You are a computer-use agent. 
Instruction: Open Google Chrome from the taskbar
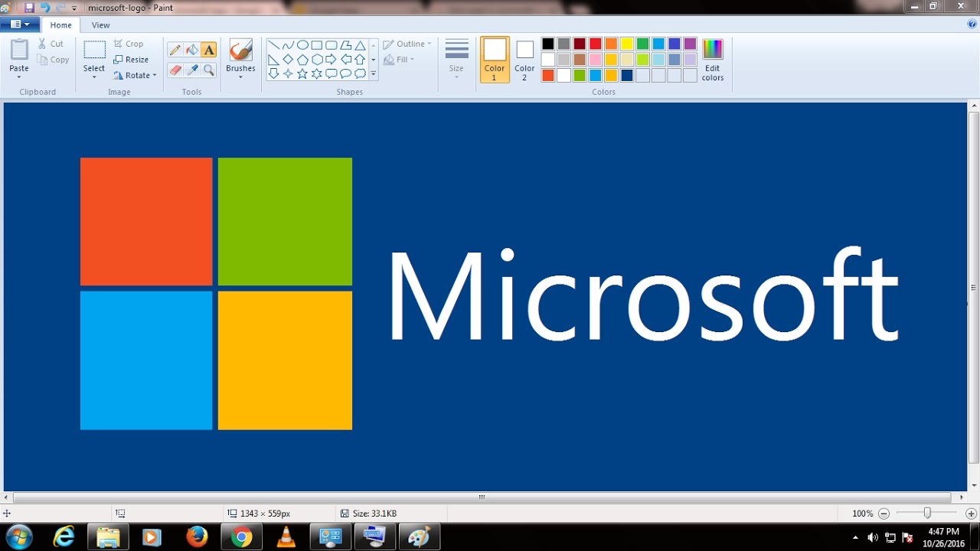pos(241,537)
